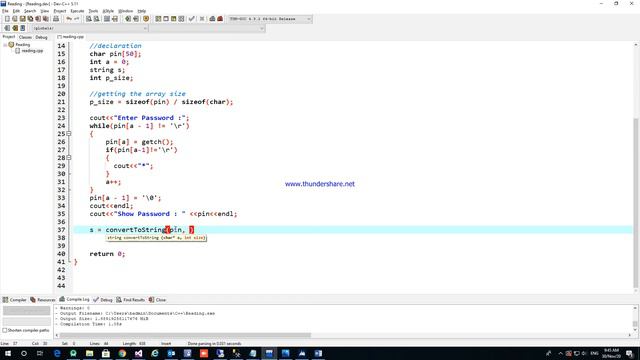
Task: Click the Stop Execution X toolbar icon
Action: click(202, 19)
